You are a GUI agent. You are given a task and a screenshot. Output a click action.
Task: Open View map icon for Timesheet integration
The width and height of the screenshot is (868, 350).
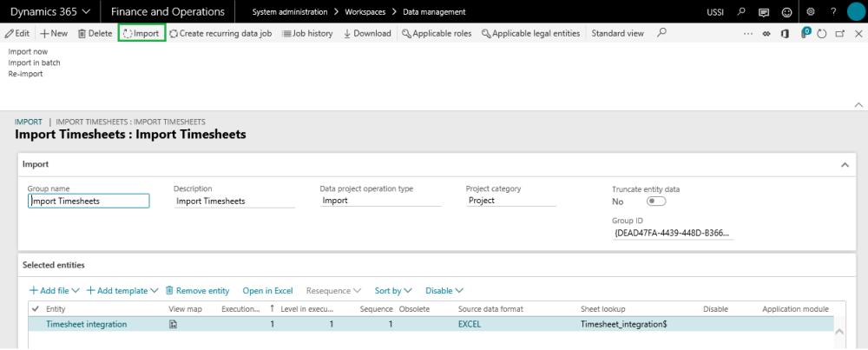174,324
